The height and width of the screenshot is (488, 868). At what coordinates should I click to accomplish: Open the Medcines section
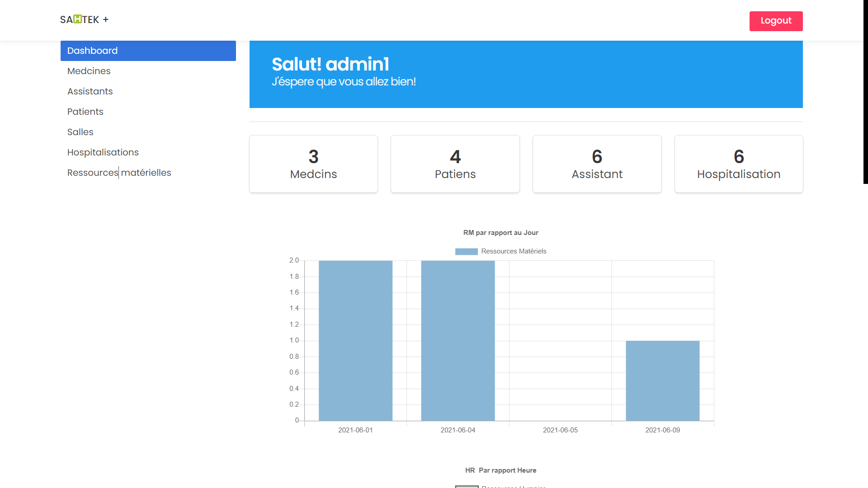point(89,71)
